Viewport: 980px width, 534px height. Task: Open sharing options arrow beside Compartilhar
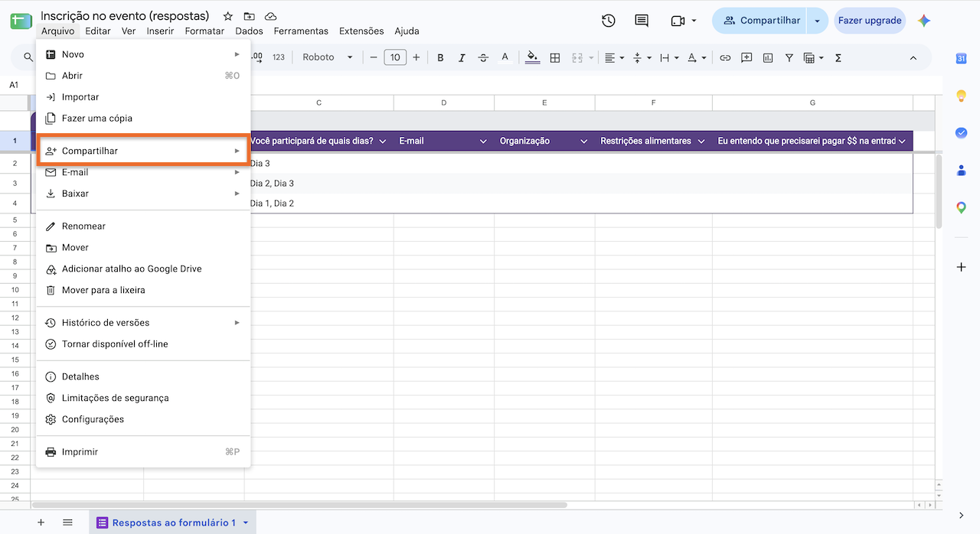click(x=817, y=21)
